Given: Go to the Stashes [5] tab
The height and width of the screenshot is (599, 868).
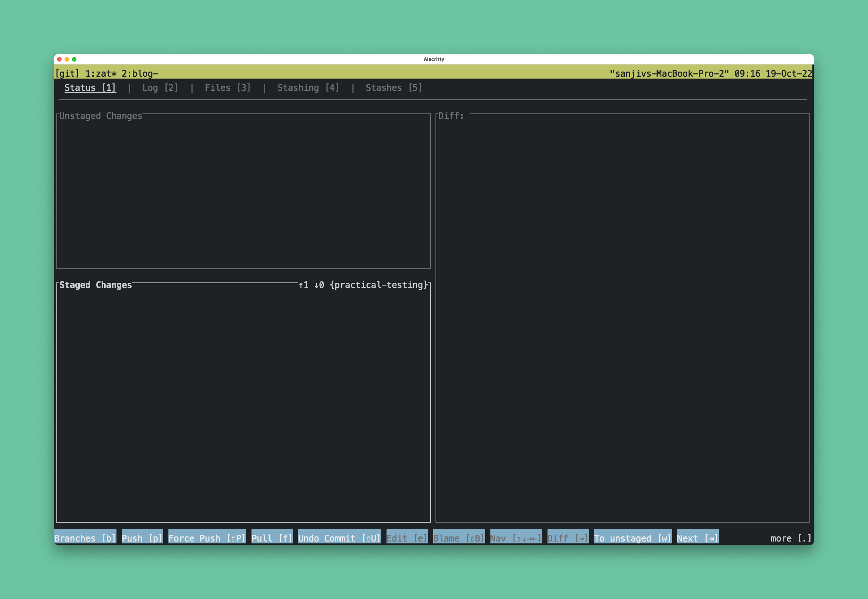Looking at the screenshot, I should click(394, 88).
